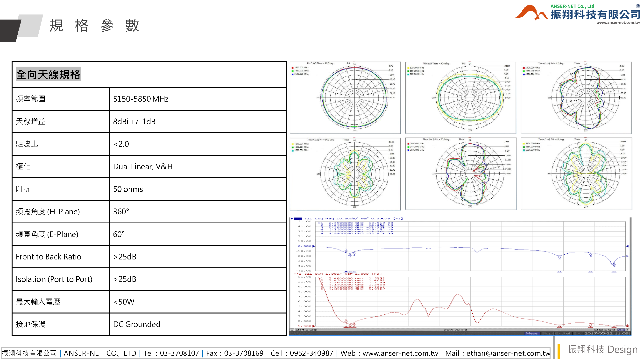Click the red 2400.000 MHz legend swatch, first polar plot
Image resolution: width=644 pixels, height=362 pixels.
coord(292,68)
